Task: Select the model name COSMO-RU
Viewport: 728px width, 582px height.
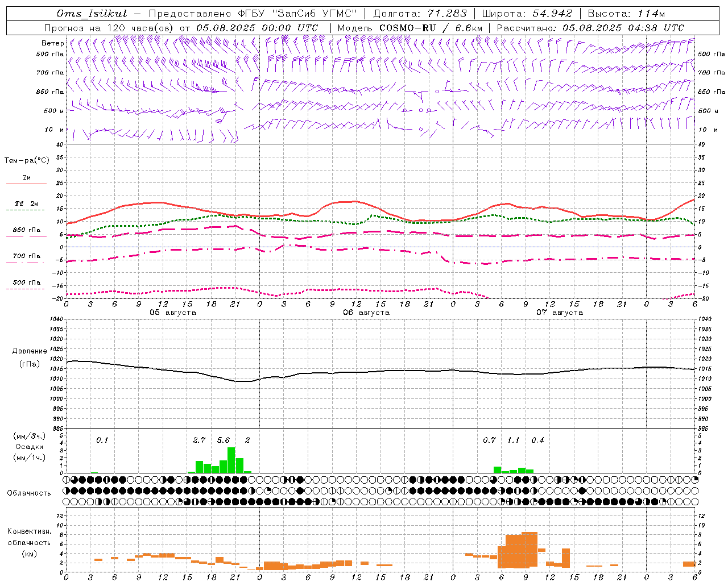Action: [407, 28]
